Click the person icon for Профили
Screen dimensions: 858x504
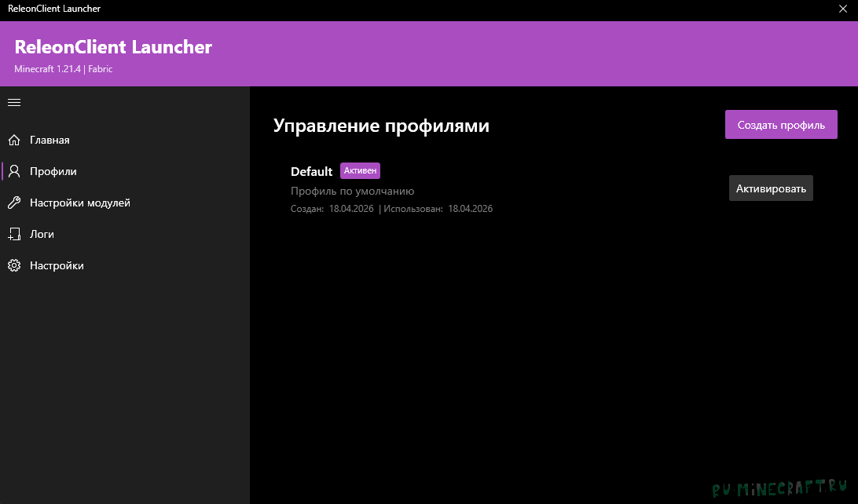click(x=14, y=171)
